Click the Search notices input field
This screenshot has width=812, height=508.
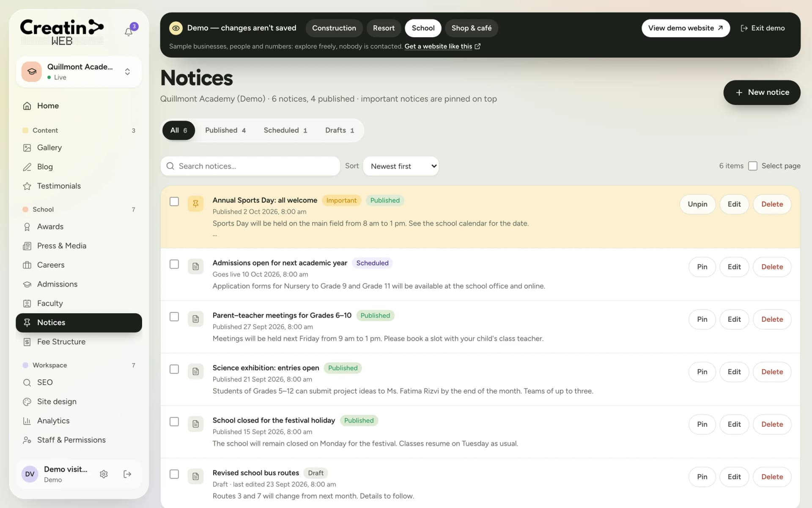(250, 166)
